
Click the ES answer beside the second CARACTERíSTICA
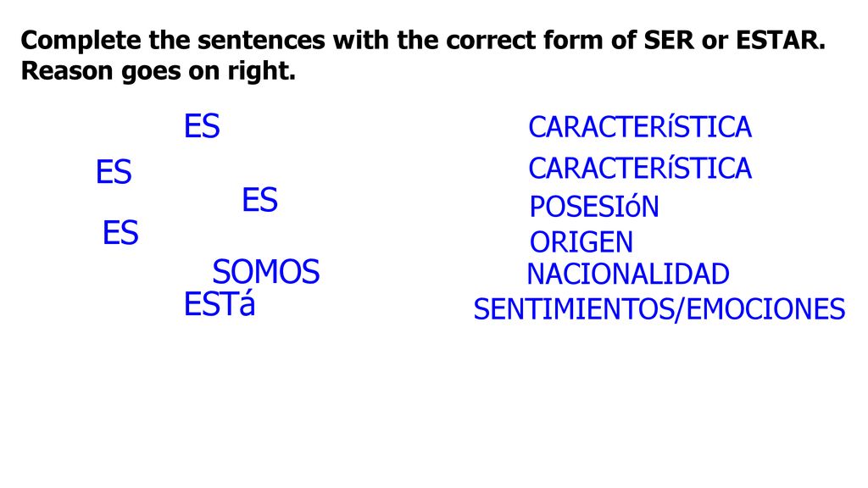pos(114,171)
